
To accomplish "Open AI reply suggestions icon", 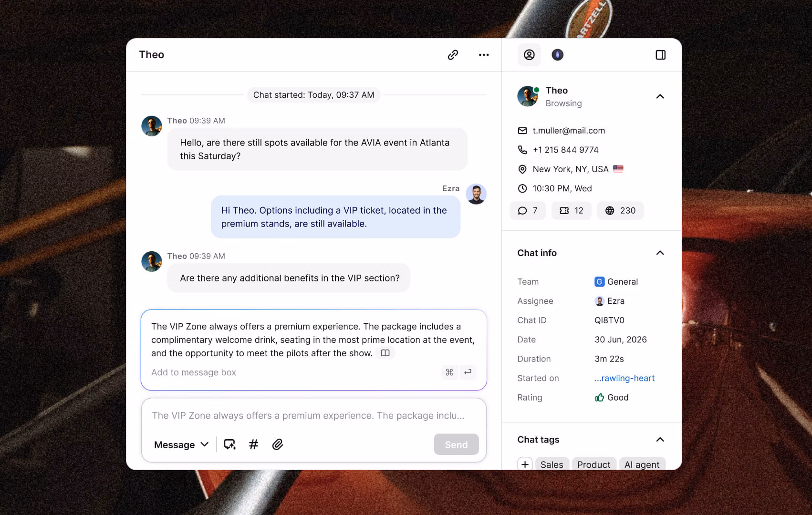I will pos(230,445).
